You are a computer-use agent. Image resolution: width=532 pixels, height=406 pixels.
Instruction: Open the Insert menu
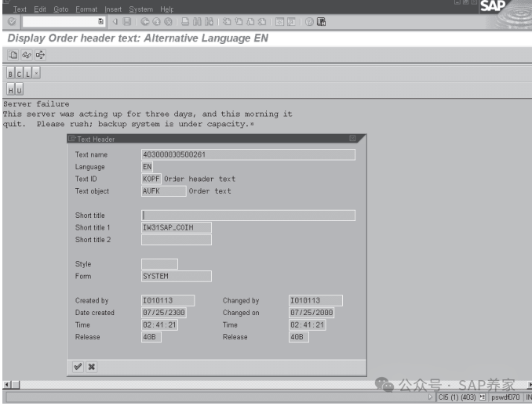coord(113,9)
